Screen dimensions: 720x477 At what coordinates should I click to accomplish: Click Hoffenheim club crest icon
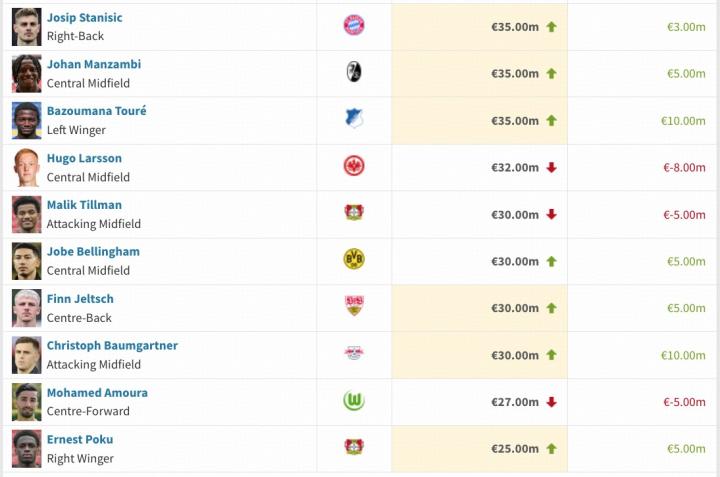pos(354,119)
